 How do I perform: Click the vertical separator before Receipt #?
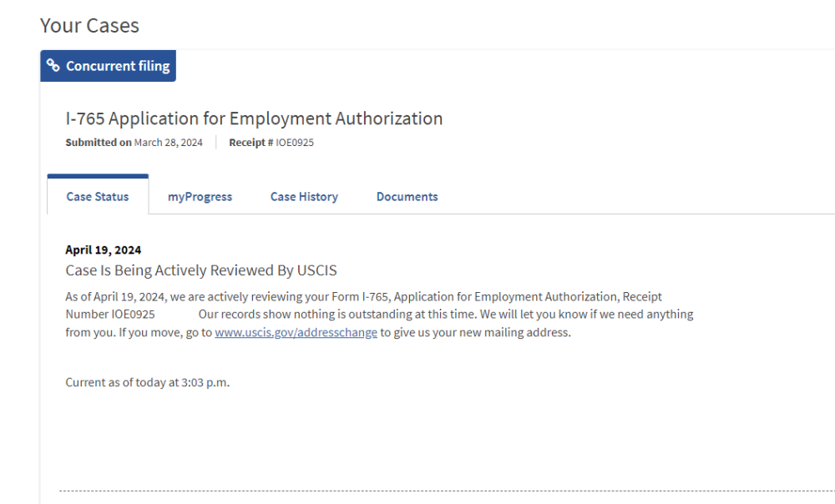click(x=216, y=142)
